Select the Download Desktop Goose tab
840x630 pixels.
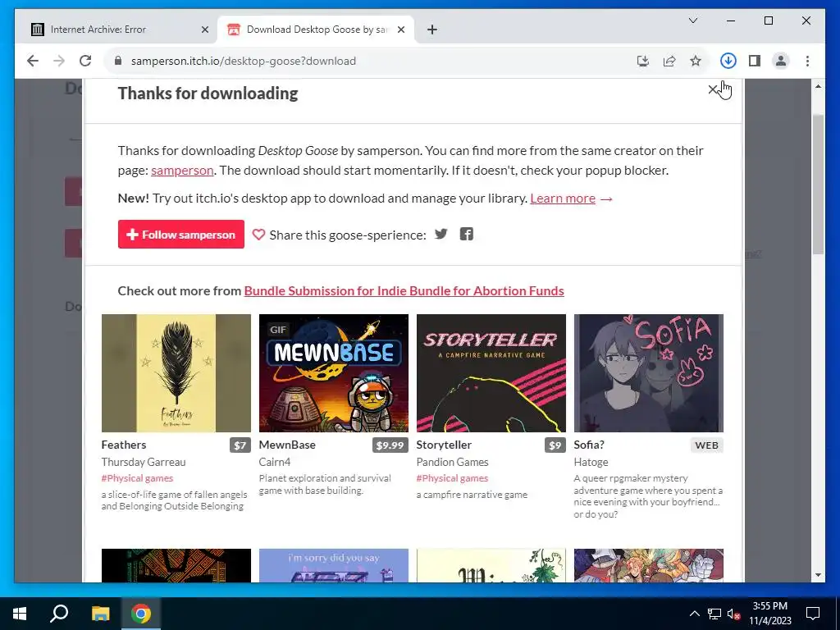(x=316, y=30)
